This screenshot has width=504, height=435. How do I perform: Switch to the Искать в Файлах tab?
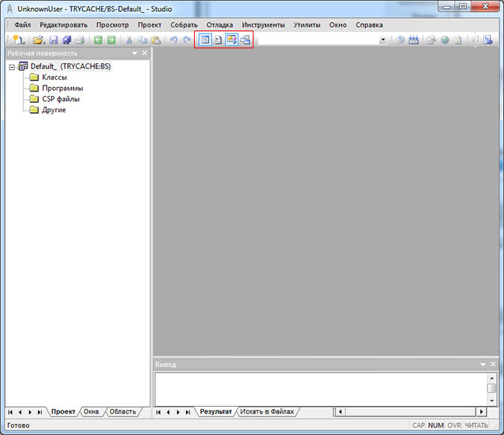pyautogui.click(x=267, y=412)
